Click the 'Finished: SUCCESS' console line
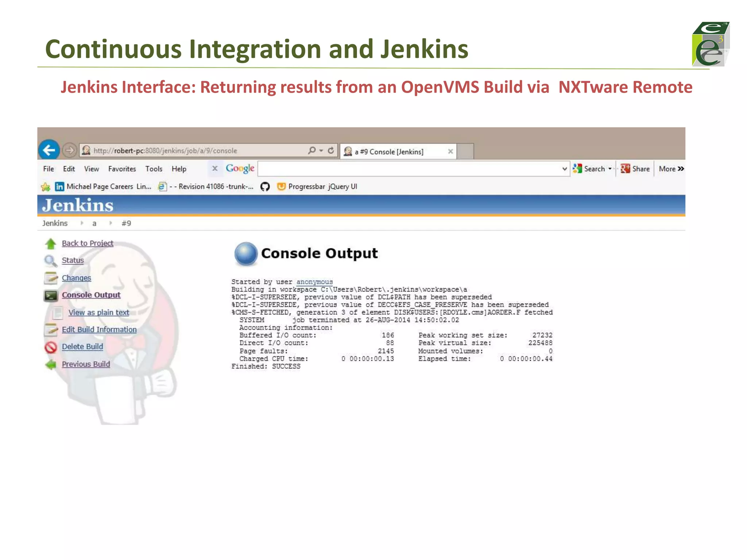747x560 pixels. [x=266, y=366]
